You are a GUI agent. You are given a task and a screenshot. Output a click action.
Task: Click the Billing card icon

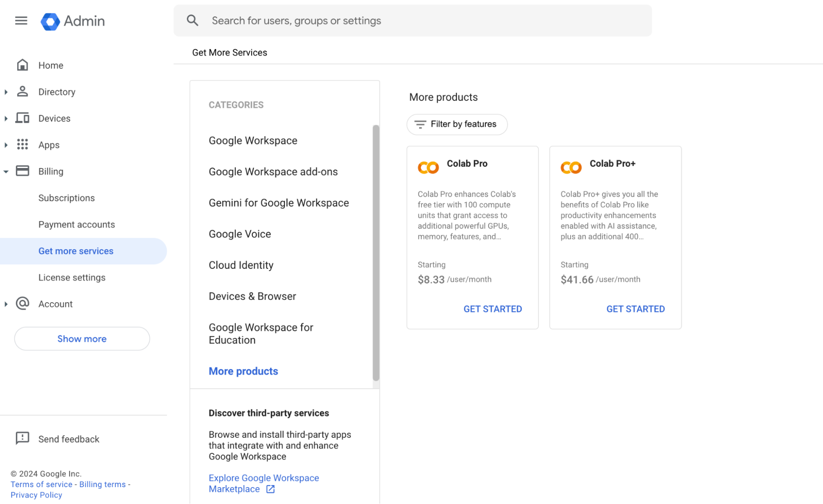[22, 171]
